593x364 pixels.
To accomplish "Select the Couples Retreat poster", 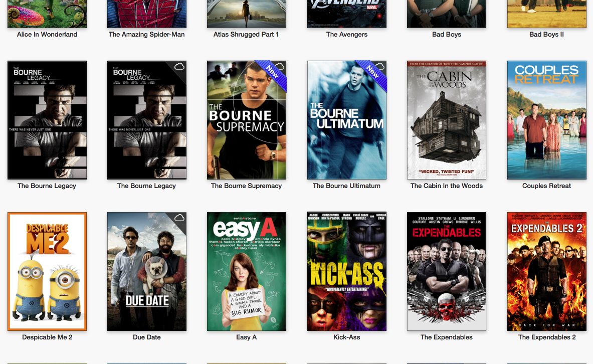I will pyautogui.click(x=547, y=120).
